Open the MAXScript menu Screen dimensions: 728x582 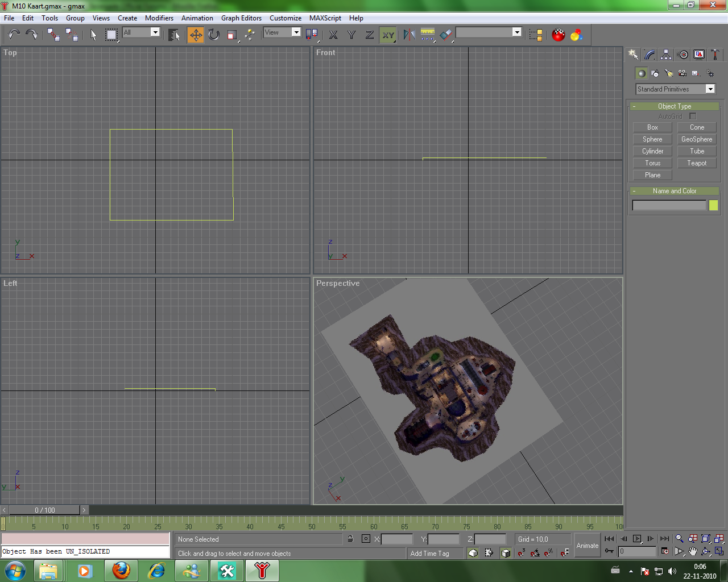pyautogui.click(x=325, y=18)
